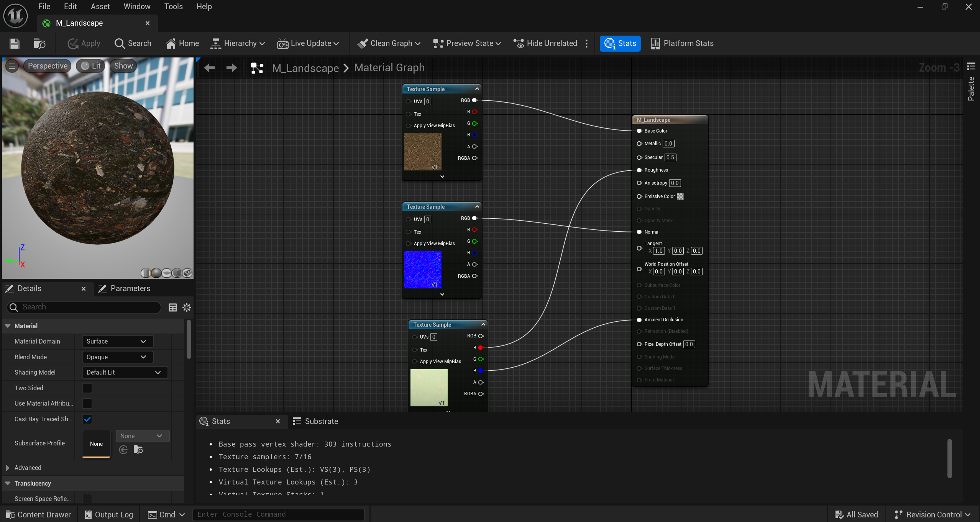The height and width of the screenshot is (522, 980).
Task: Toggle the Two Sided checkbox
Action: click(87, 388)
